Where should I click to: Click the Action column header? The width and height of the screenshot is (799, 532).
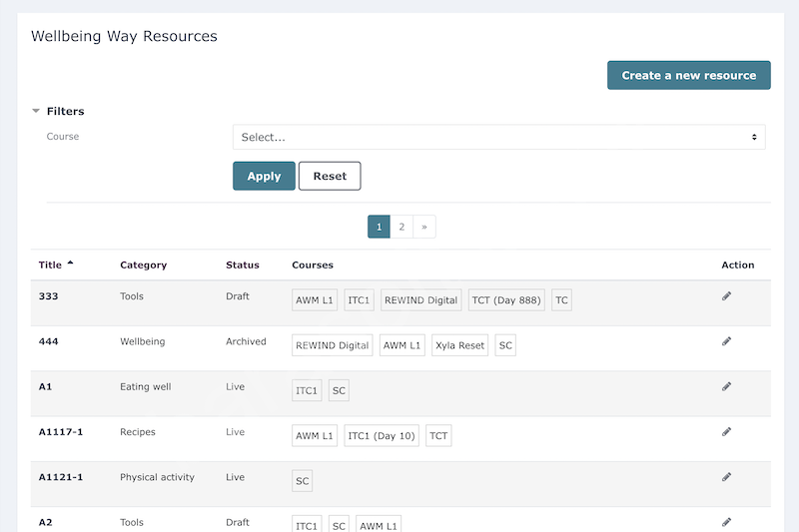(737, 265)
